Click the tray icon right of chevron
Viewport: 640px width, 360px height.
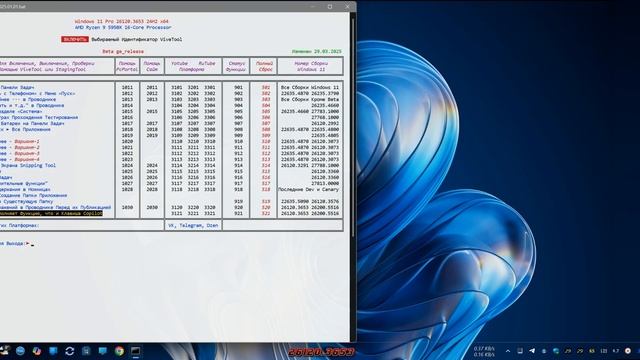point(520,351)
